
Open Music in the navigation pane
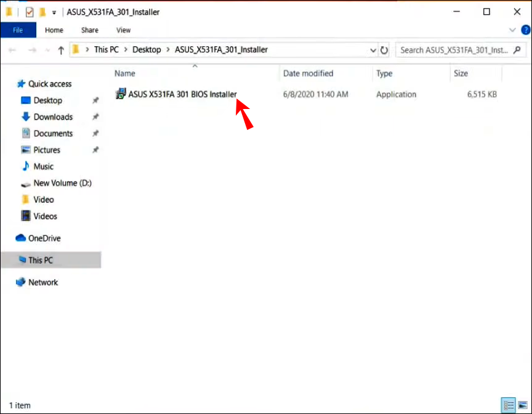tap(44, 166)
